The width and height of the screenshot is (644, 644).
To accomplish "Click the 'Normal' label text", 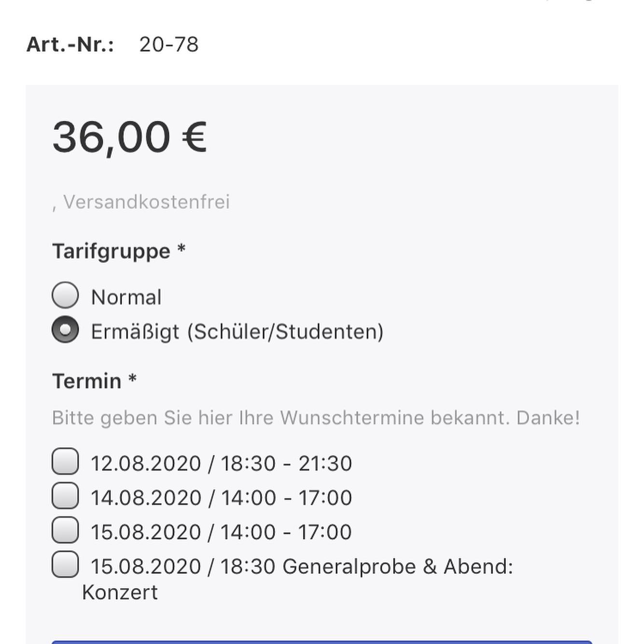I will point(126,297).
